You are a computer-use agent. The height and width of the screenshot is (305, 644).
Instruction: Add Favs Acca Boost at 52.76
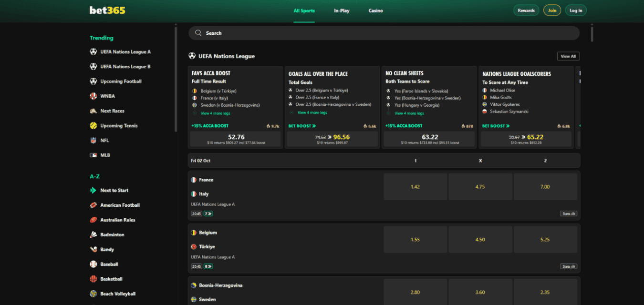point(236,139)
